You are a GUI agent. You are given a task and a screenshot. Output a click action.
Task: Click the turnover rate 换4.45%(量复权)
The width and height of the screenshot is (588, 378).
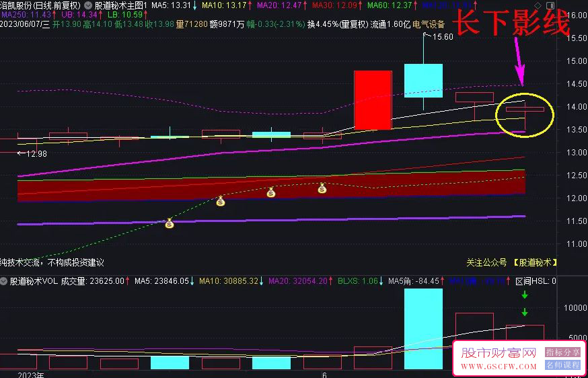click(338, 25)
